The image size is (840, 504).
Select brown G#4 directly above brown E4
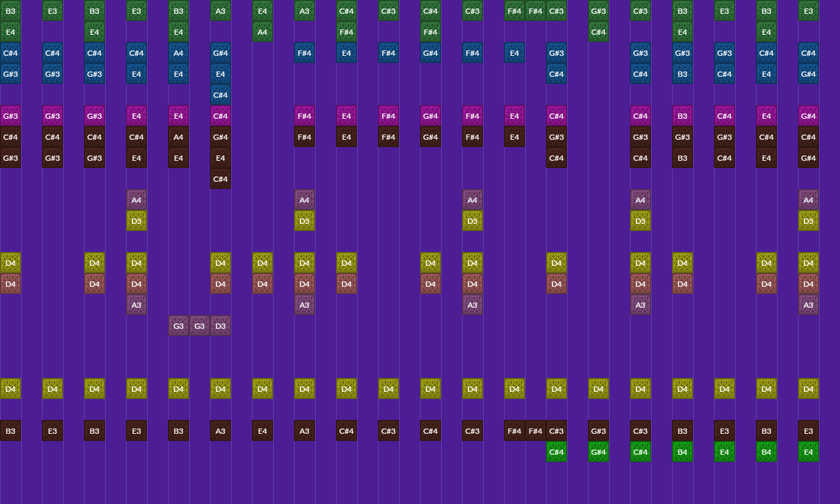[220, 137]
